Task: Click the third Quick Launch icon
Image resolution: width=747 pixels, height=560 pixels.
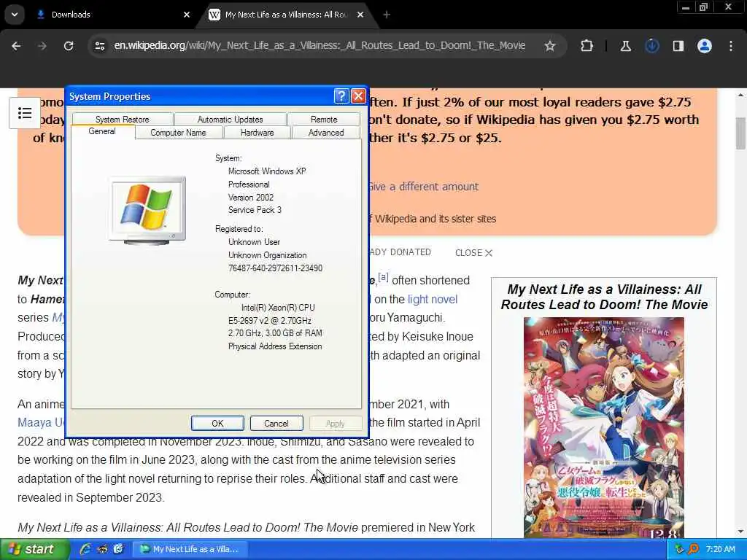Action: [x=118, y=549]
